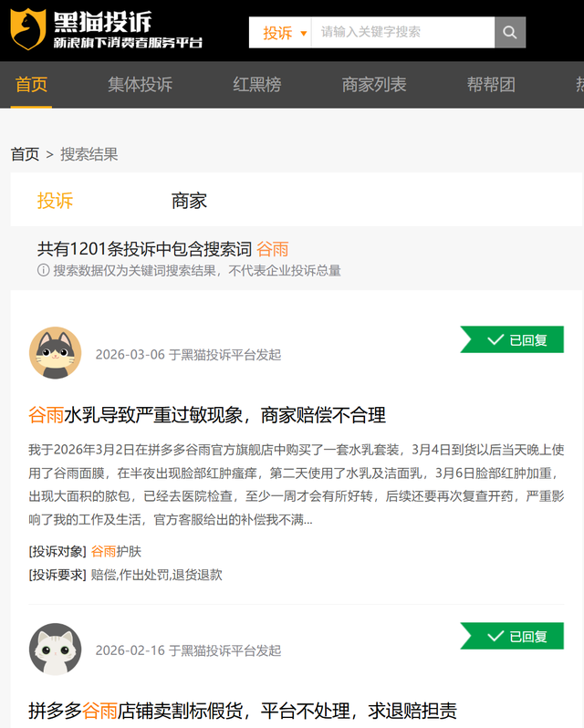Switch to the 商家 results tab
Viewport: 584px width, 728px height.
click(x=189, y=201)
